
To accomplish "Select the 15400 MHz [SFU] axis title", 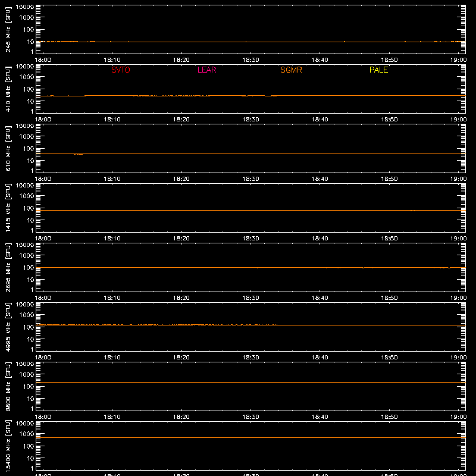I will [8, 446].
